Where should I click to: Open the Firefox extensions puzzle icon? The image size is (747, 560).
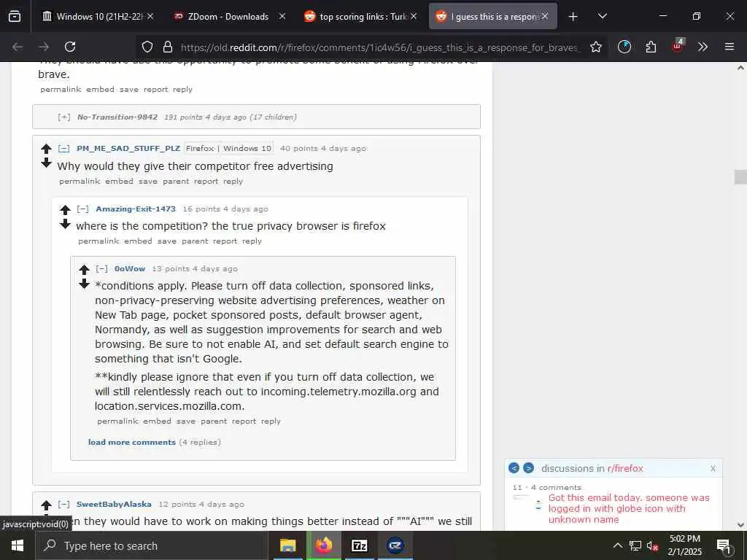coord(651,47)
